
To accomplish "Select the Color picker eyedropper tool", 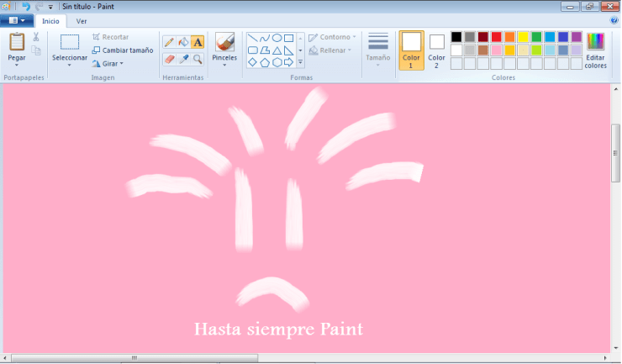I will (183, 59).
